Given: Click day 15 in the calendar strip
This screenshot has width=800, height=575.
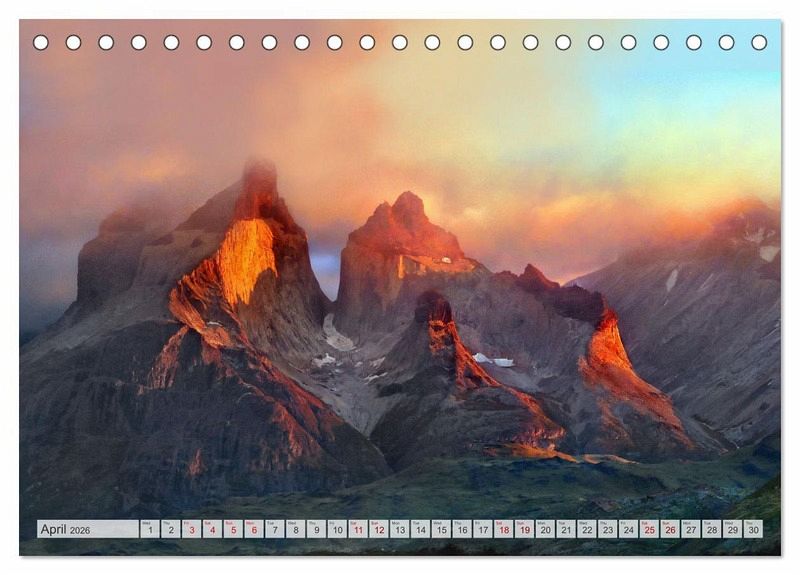Looking at the screenshot, I should pyautogui.click(x=442, y=529).
